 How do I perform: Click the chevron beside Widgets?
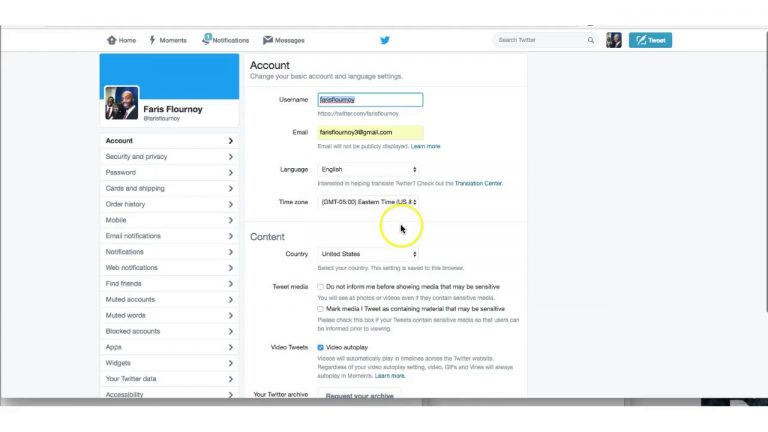230,363
